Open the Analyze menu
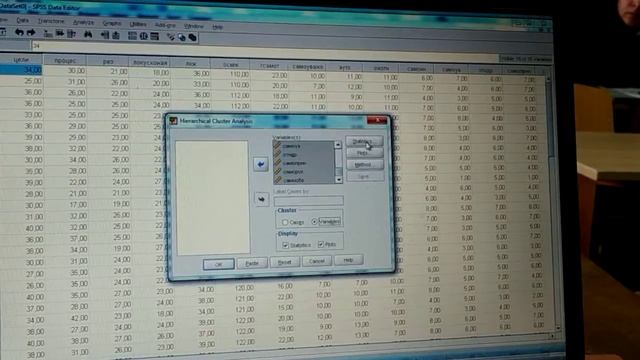This screenshot has width=640, height=360. tap(83, 22)
